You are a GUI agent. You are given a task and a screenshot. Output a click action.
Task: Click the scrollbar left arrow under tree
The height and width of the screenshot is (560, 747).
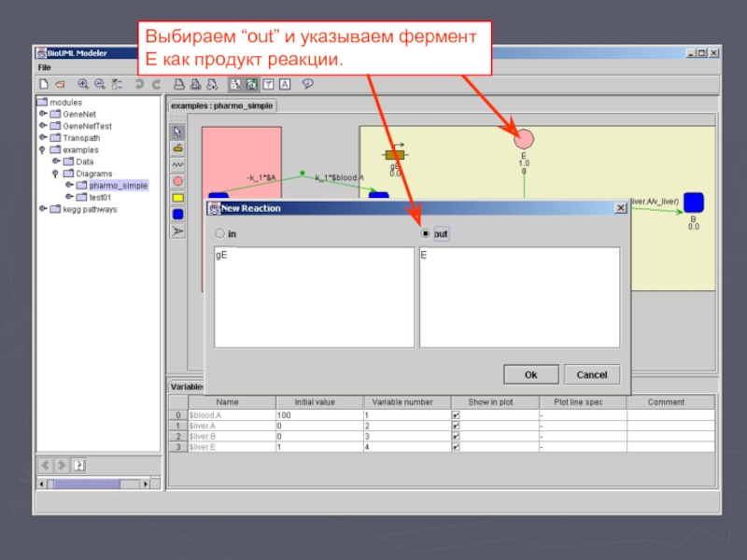pyautogui.click(x=42, y=484)
